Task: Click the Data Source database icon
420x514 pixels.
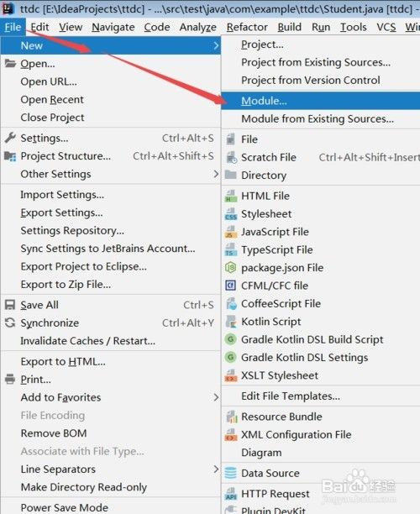Action: click(x=231, y=473)
